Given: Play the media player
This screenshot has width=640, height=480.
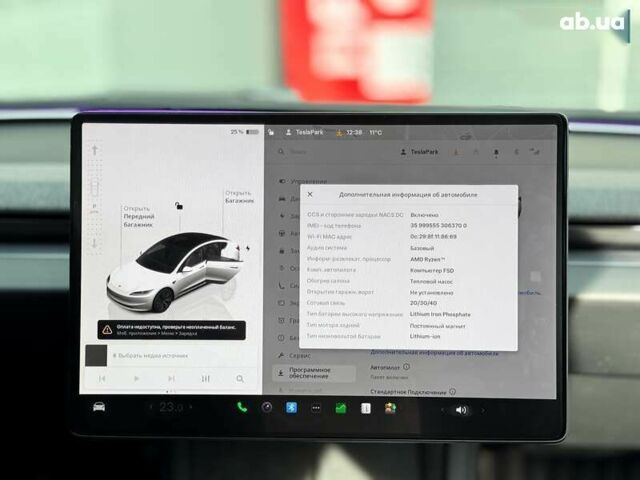Looking at the screenshot, I should pos(136,379).
